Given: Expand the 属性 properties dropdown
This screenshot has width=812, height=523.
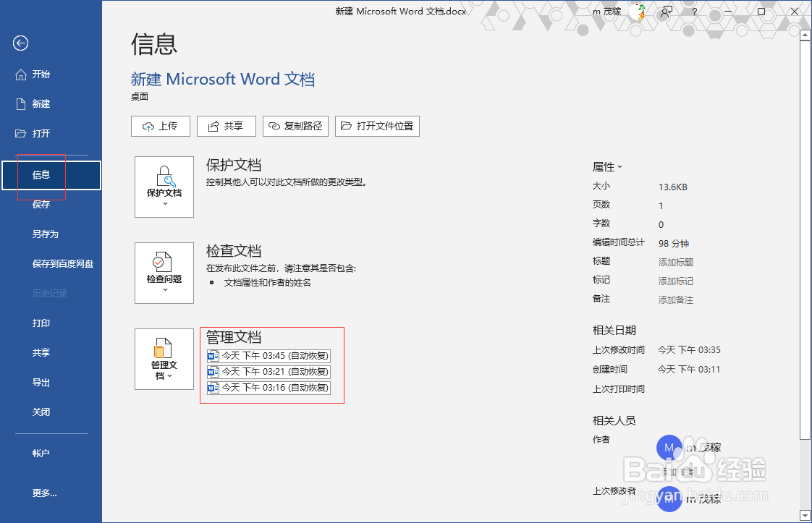Looking at the screenshot, I should coord(607,167).
